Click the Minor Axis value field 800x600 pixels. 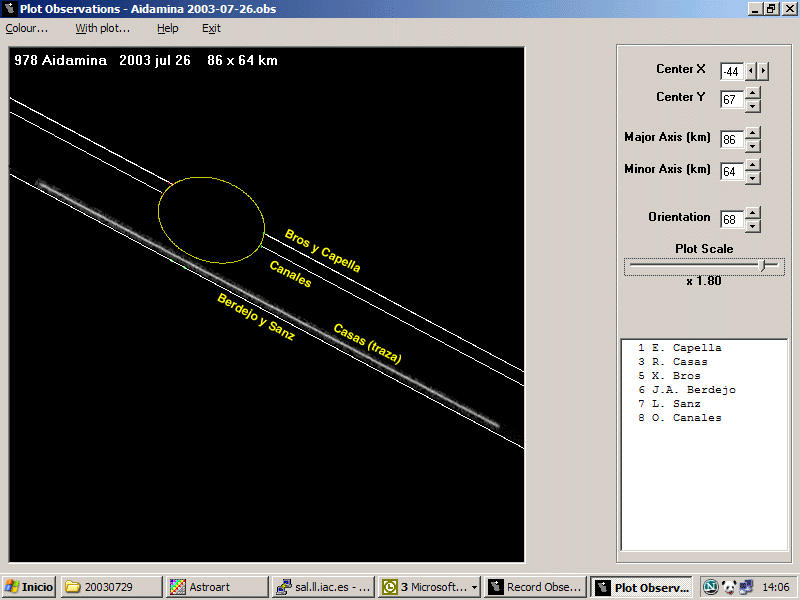point(732,171)
